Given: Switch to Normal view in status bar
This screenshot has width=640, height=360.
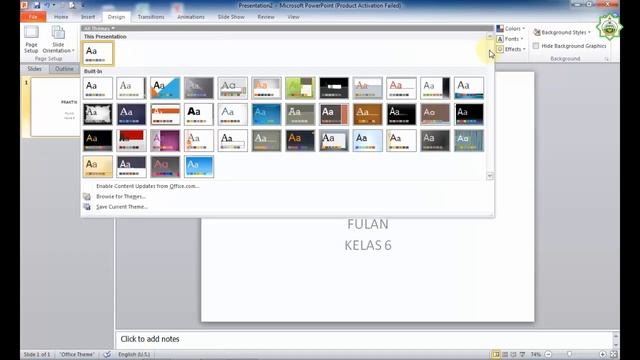Looking at the screenshot, I should 496,354.
